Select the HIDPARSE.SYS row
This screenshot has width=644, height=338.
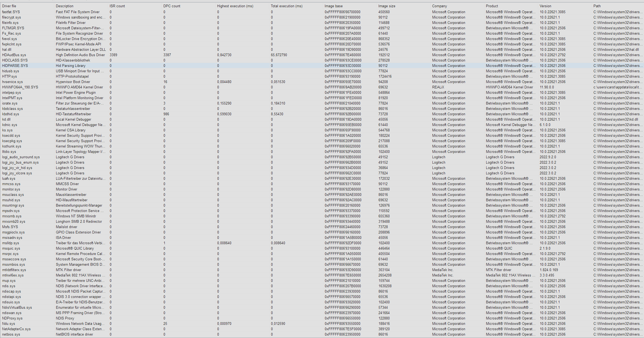point(15,66)
